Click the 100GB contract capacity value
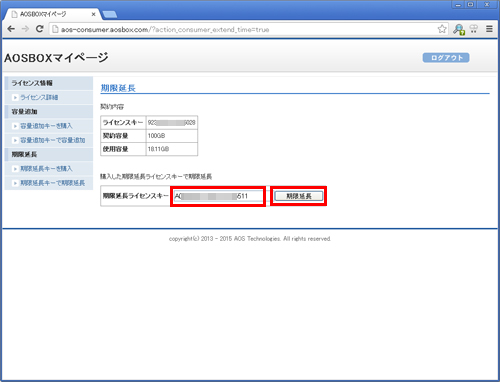This screenshot has width=500, height=382. pyautogui.click(x=156, y=136)
